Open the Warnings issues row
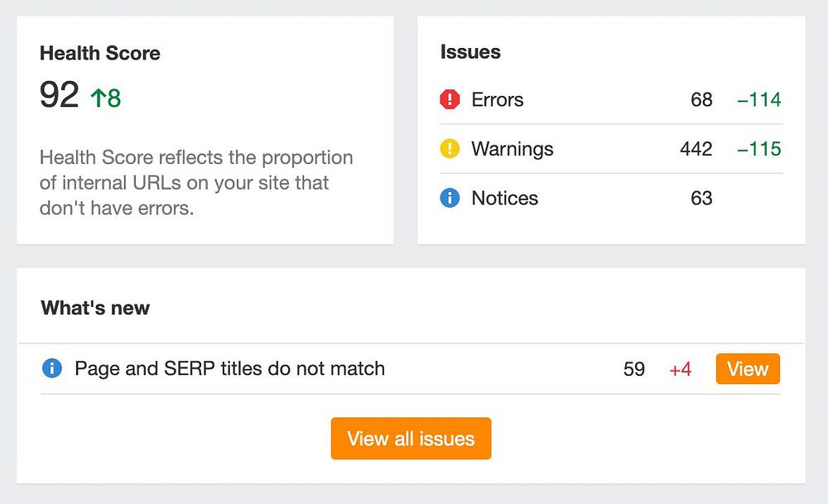Screen dimensions: 828x504 pyautogui.click(x=513, y=149)
